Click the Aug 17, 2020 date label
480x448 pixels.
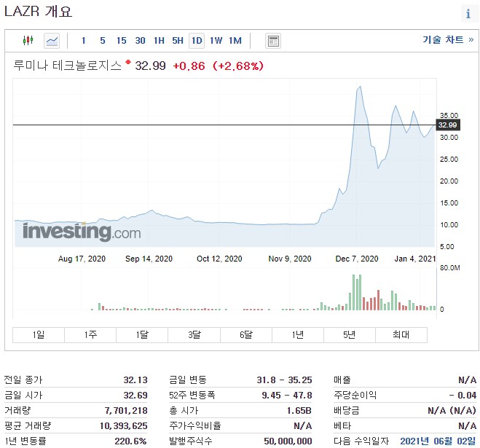(82, 259)
